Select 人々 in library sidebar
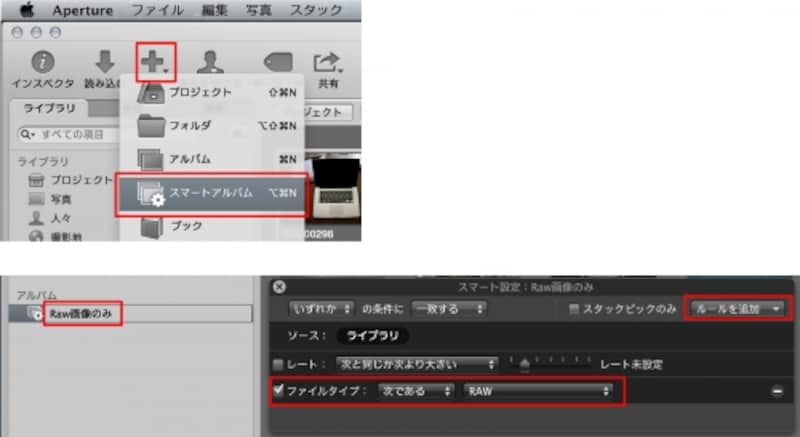 [x=50, y=219]
